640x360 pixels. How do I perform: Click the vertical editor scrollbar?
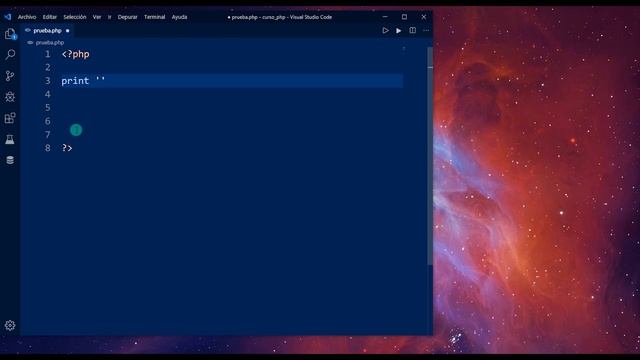(430, 155)
